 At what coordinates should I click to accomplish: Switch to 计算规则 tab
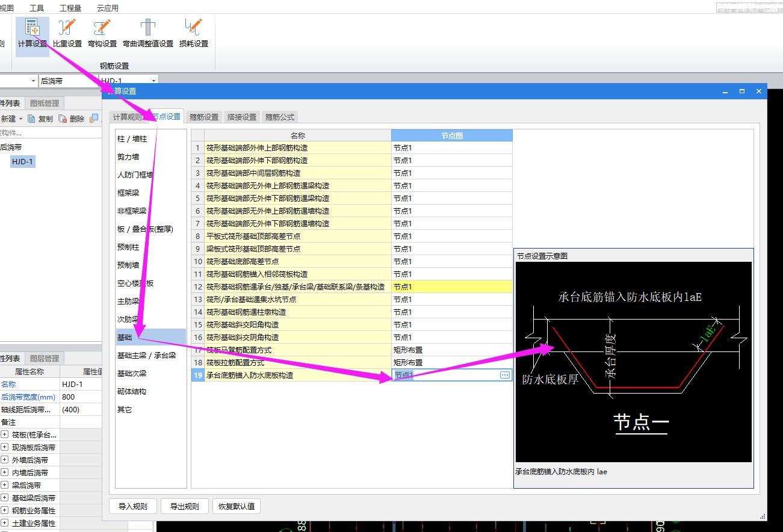[128, 117]
